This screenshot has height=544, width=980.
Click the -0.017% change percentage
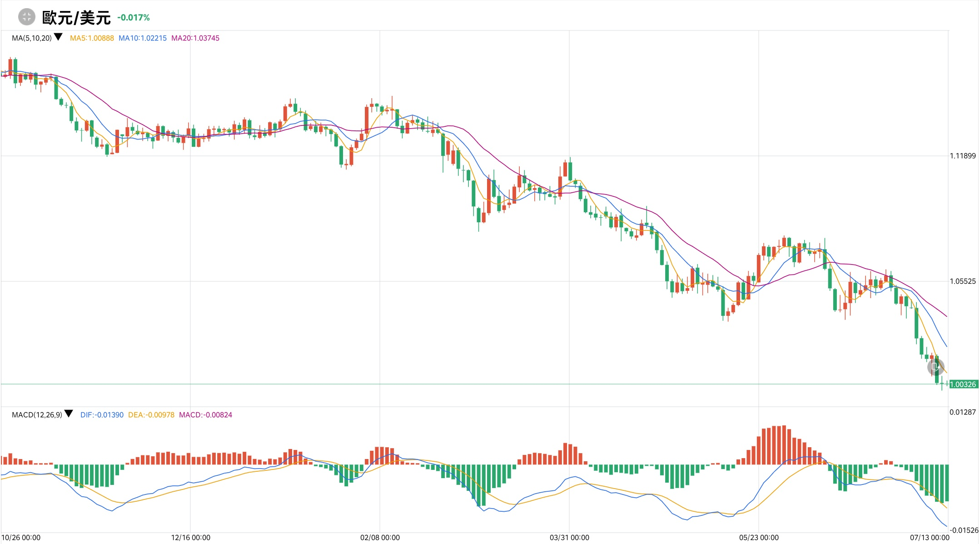pos(134,18)
